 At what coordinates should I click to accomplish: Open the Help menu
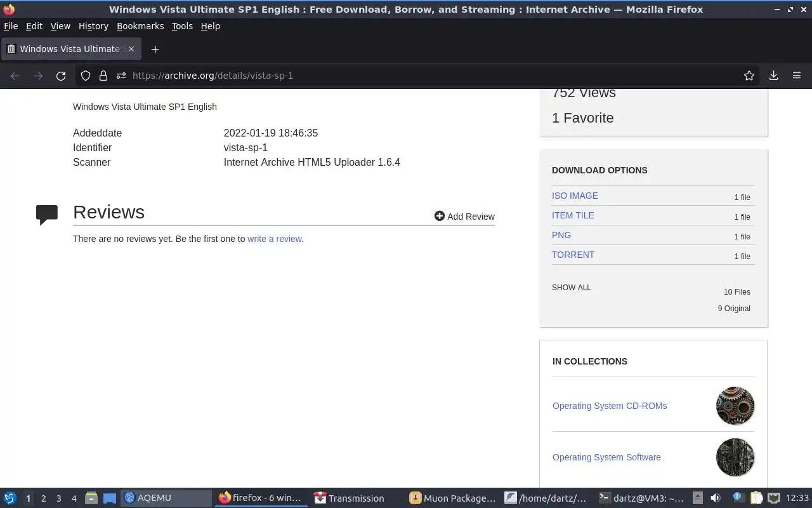[x=210, y=26]
